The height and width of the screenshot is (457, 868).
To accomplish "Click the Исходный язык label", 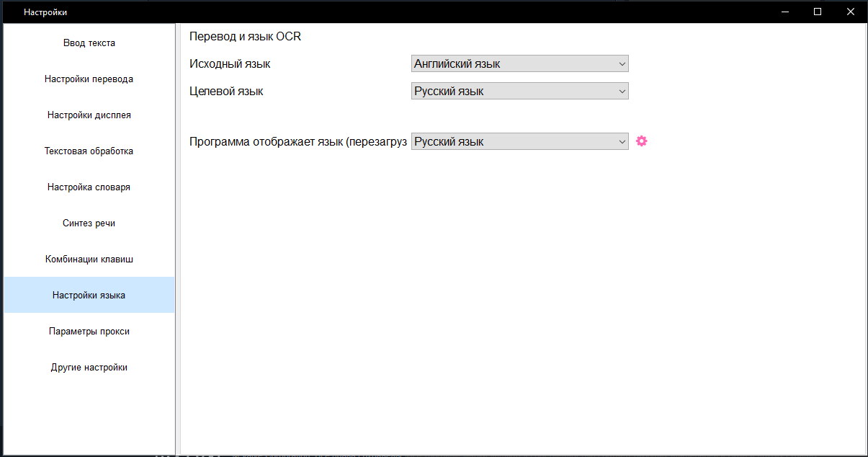I will tap(230, 64).
